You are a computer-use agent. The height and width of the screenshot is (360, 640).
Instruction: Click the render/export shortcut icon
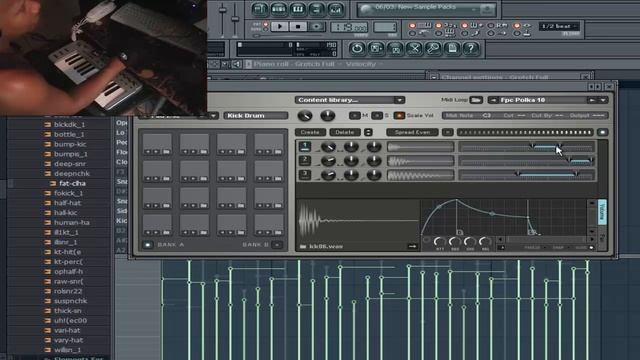click(x=395, y=49)
